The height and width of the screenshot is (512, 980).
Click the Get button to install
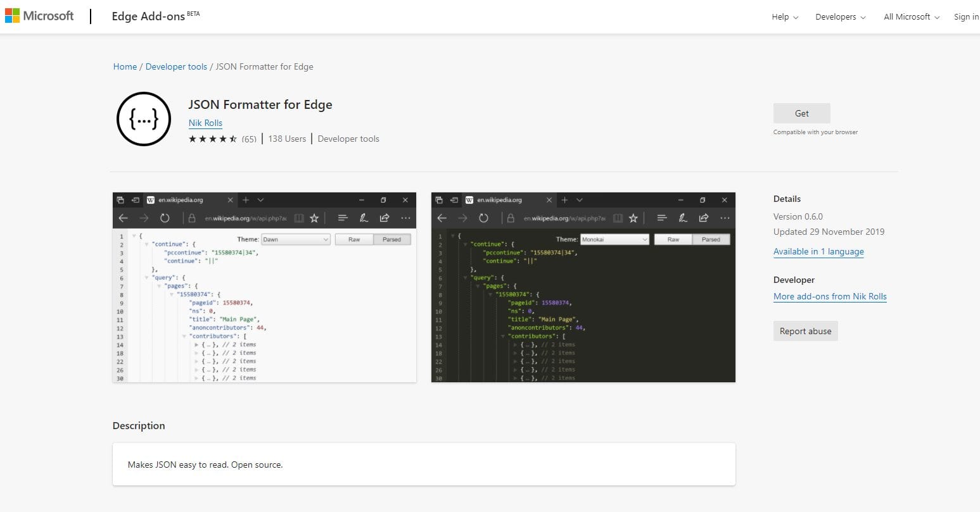(x=801, y=113)
